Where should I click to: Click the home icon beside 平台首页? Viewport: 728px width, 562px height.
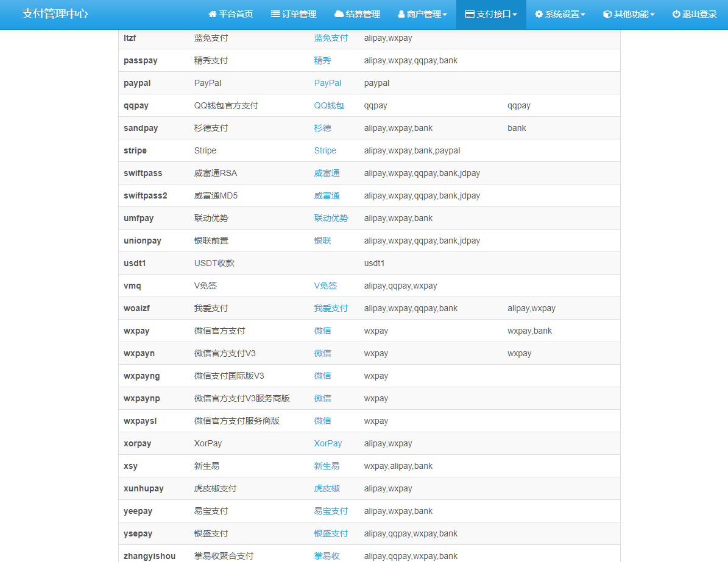[212, 14]
